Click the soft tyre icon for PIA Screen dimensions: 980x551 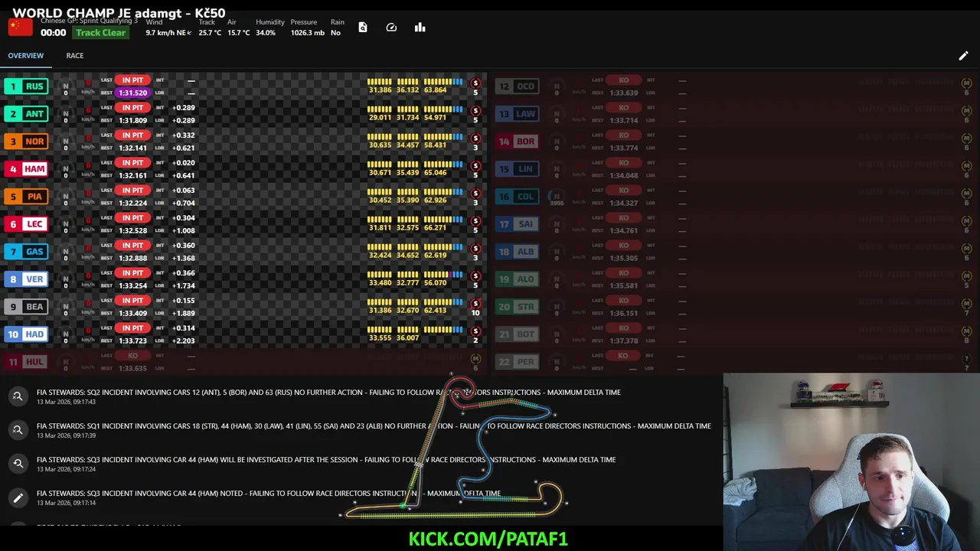(x=475, y=194)
